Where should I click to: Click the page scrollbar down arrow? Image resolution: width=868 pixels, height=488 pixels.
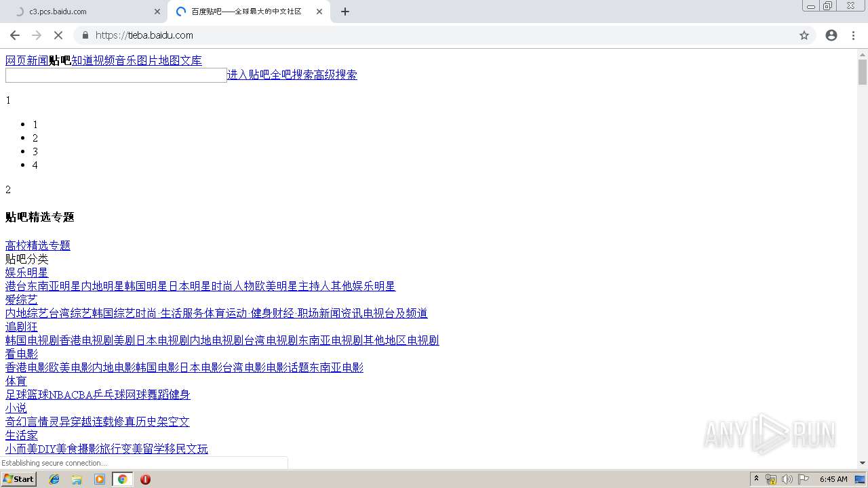863,463
